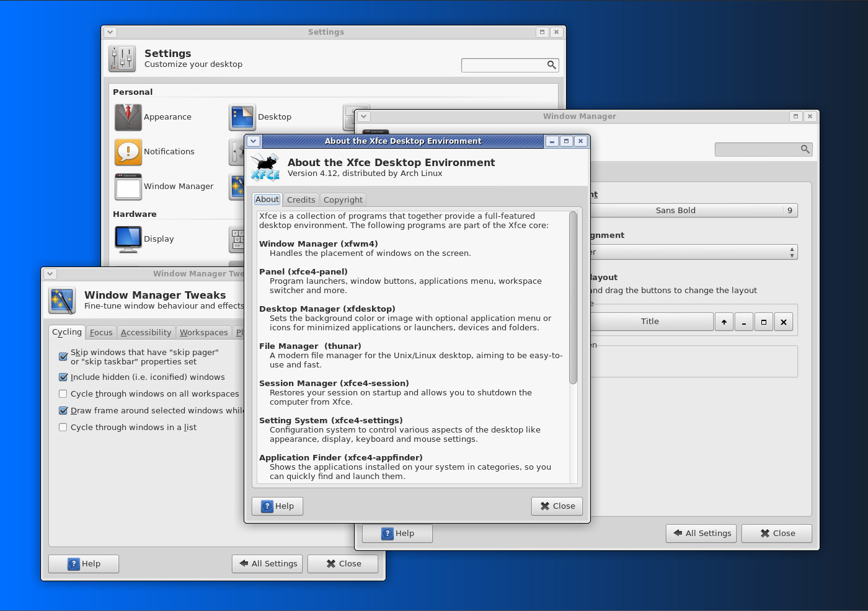Click the Settings mixer header icon
This screenshot has height=611, width=868.
click(x=122, y=59)
